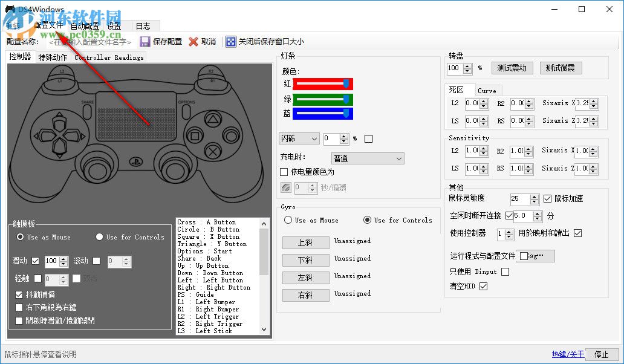Viewport: 624px width, 364px height.
Task: Switch to the Controller Readings tab
Action: coord(109,57)
